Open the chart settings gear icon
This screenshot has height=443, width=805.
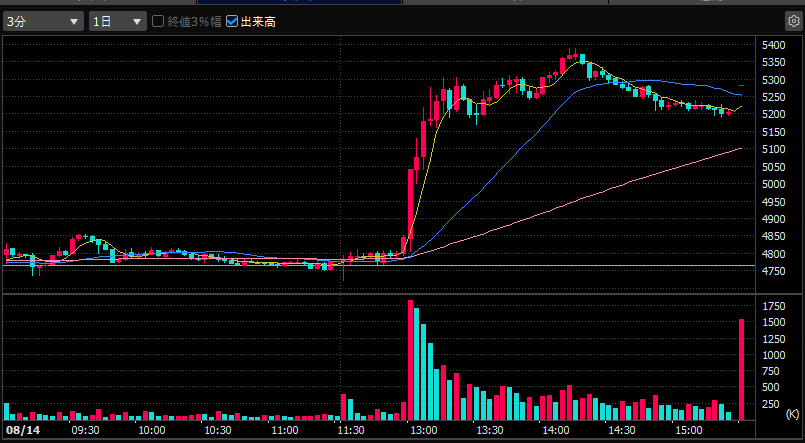pos(794,22)
